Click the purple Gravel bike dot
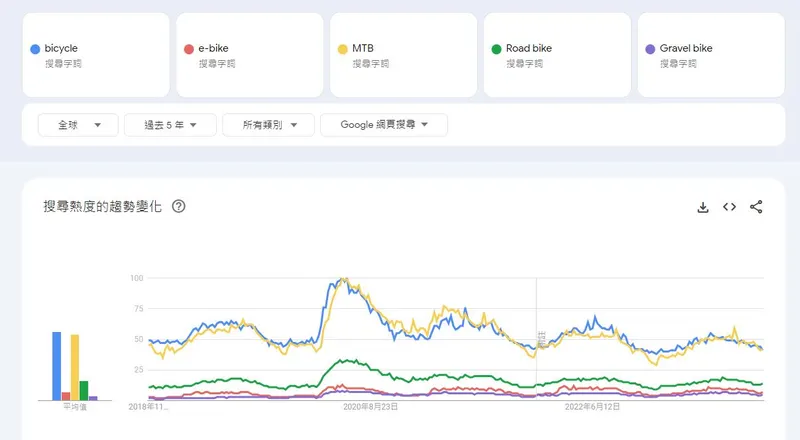This screenshot has width=800, height=440. [651, 48]
